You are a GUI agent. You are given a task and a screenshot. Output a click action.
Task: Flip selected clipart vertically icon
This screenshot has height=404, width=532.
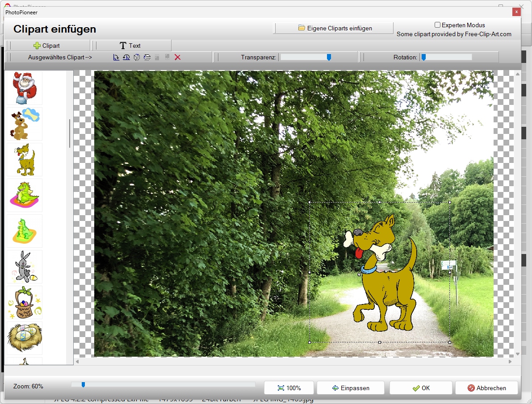(147, 57)
